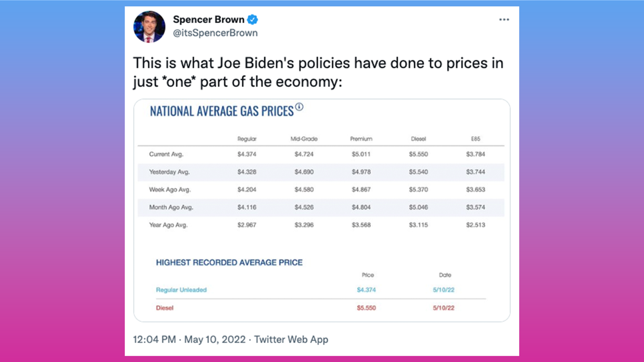The height and width of the screenshot is (362, 644).
Task: Click the Premium column header
Action: click(361, 139)
